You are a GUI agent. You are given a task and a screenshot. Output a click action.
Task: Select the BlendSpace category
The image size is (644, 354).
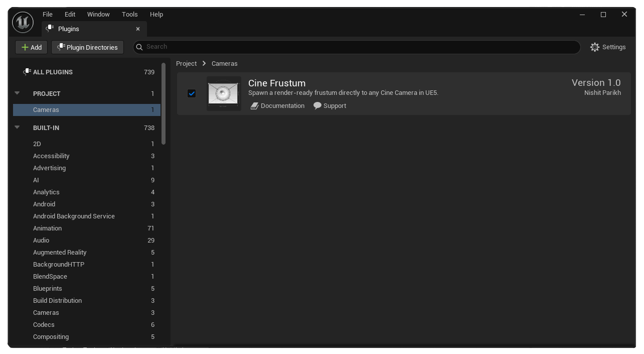[x=87, y=277]
